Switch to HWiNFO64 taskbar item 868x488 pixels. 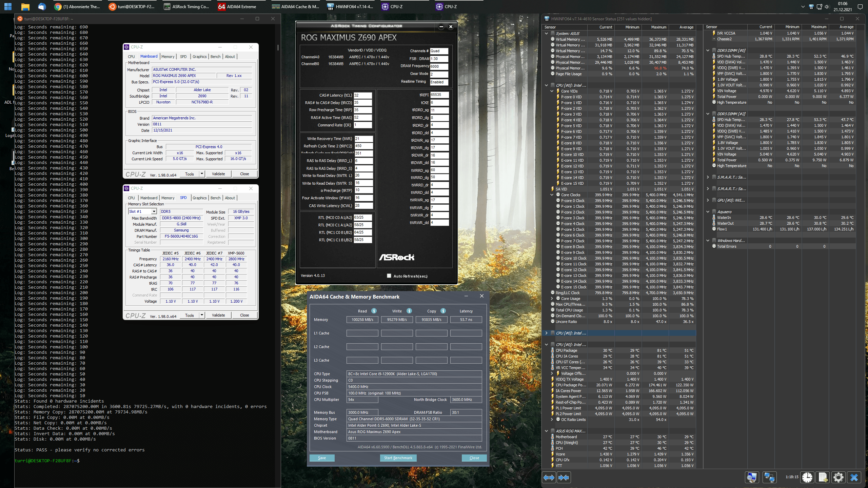pos(350,6)
